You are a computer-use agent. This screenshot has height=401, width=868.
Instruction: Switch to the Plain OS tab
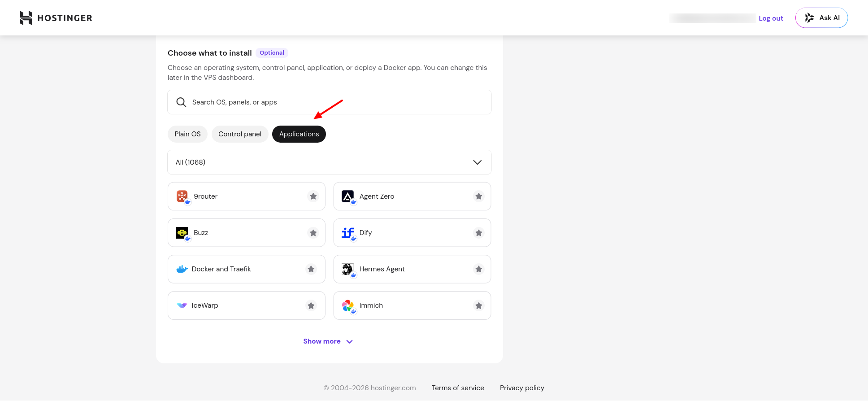coord(187,134)
